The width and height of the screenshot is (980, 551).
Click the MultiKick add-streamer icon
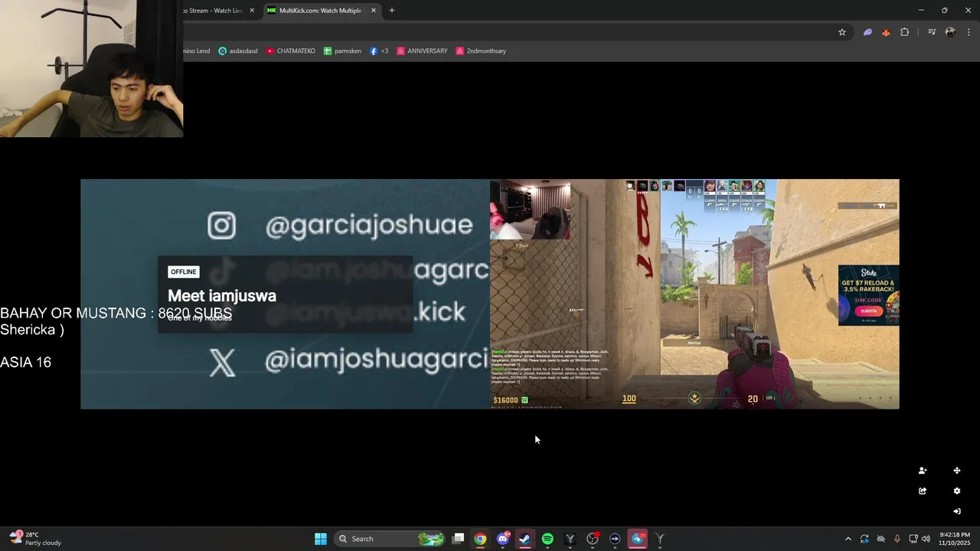(x=923, y=471)
